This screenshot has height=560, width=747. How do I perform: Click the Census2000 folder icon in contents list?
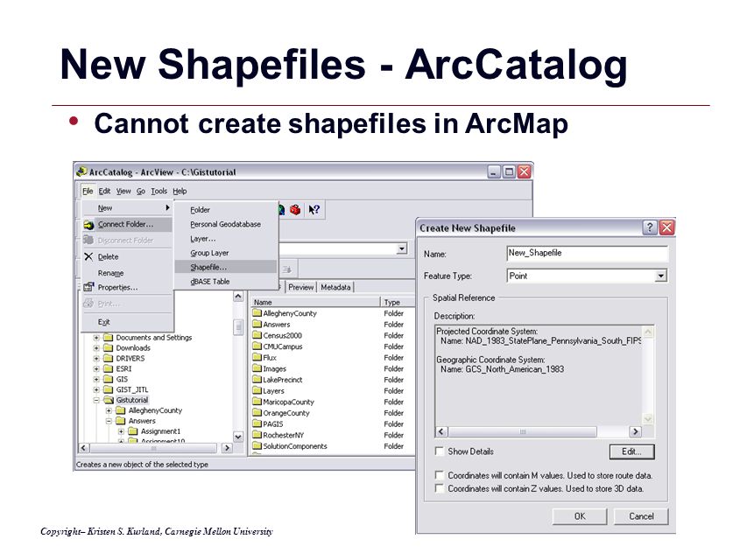click(257, 335)
